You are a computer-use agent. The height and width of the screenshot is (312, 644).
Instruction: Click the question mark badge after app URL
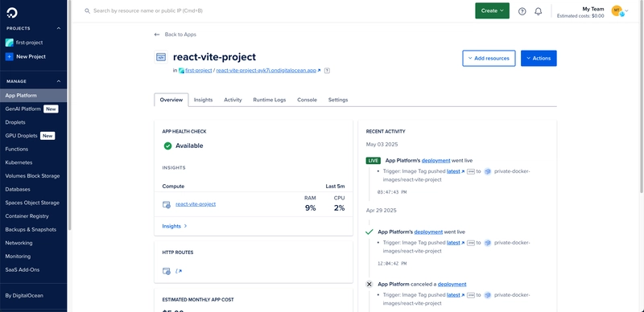(x=327, y=71)
